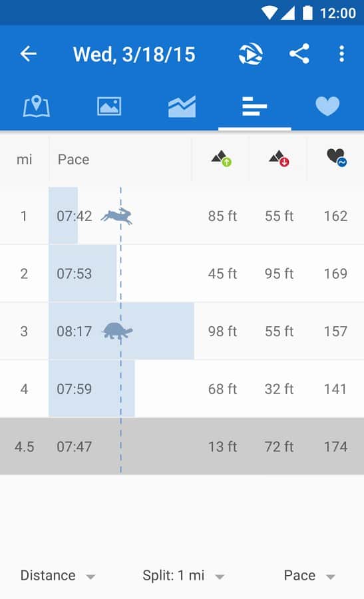Viewport: 364px width, 599px height.
Task: Select the splits bar tab
Action: [255, 106]
